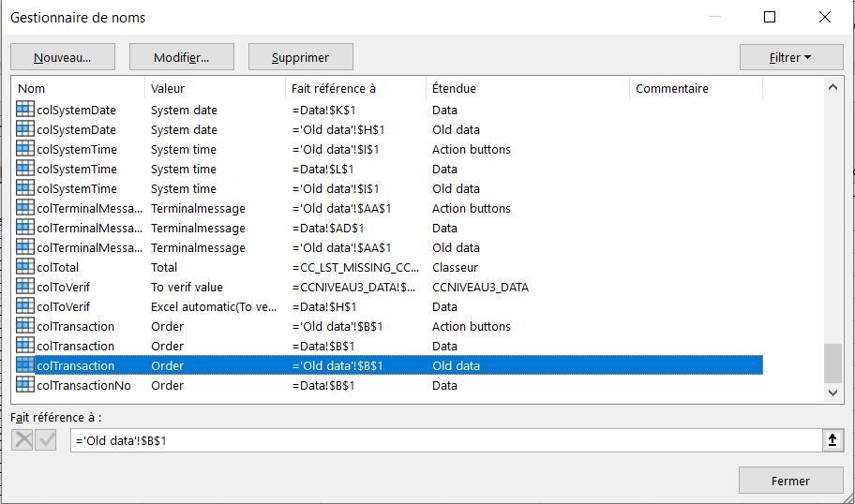Select colSystemDate row with scope Data
The width and height of the screenshot is (855, 504).
389,110
